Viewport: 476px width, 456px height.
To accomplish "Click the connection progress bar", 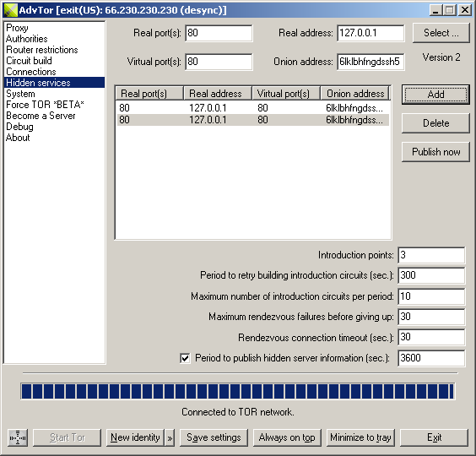I will coord(238,391).
